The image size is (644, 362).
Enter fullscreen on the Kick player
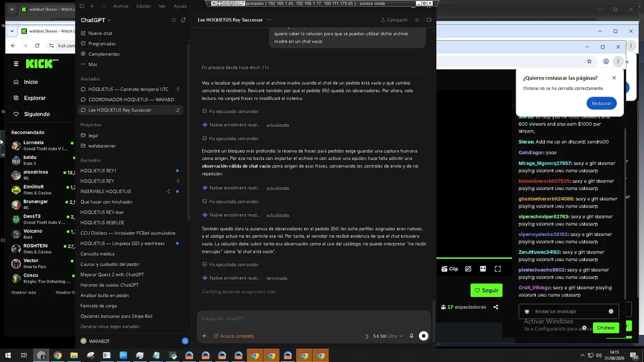498,269
